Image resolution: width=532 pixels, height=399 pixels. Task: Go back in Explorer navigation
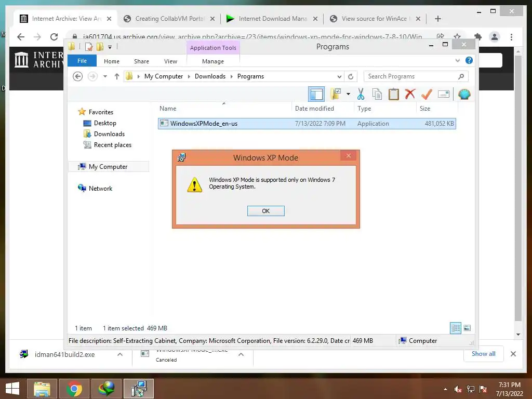click(78, 76)
